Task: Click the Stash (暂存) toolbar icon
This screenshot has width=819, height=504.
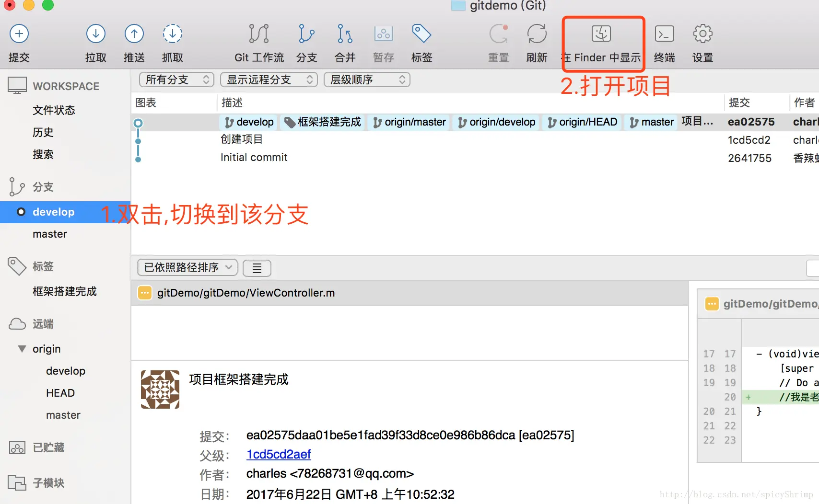Action: click(384, 34)
